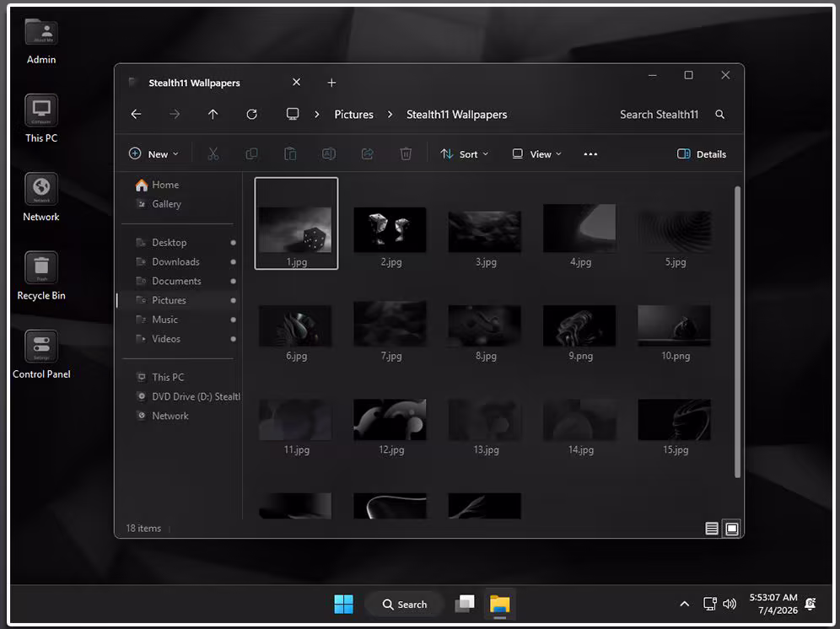Select the 2.jpg dice thumbnail
The width and height of the screenshot is (840, 629).
click(x=390, y=229)
